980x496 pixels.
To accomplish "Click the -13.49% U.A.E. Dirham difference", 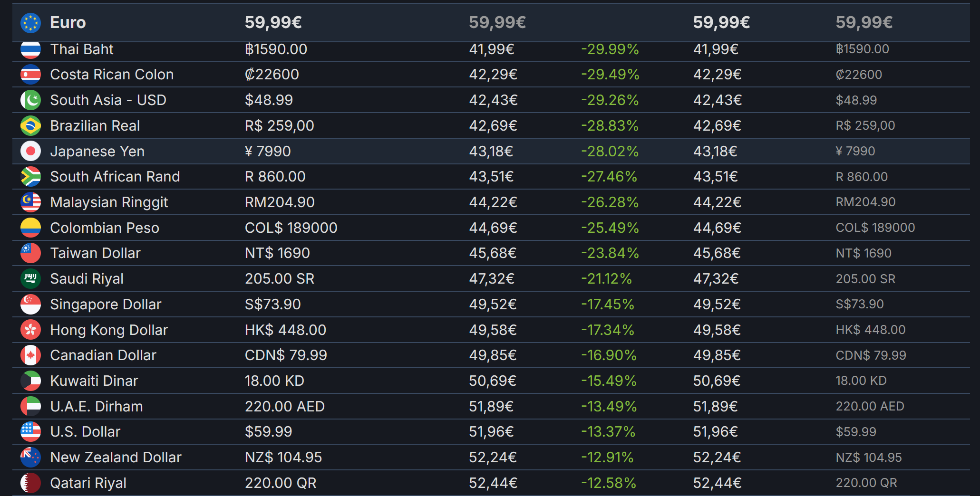I will click(x=609, y=407).
